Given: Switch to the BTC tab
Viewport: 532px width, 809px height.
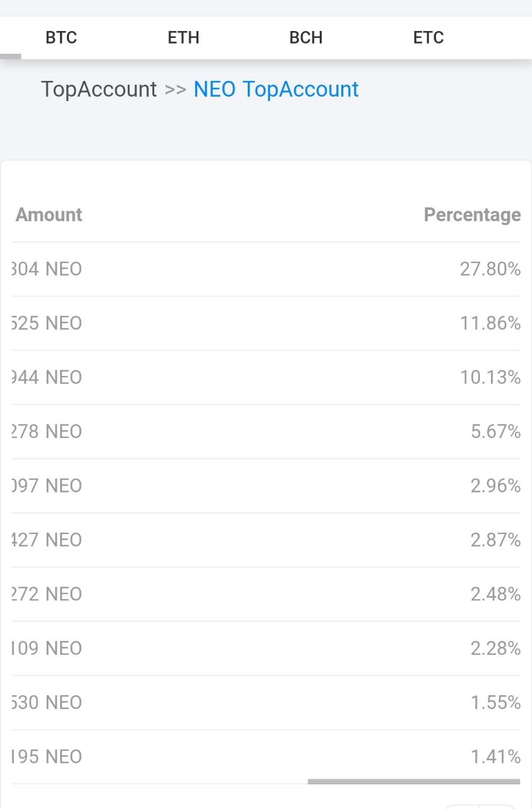Looking at the screenshot, I should pyautogui.click(x=61, y=38).
